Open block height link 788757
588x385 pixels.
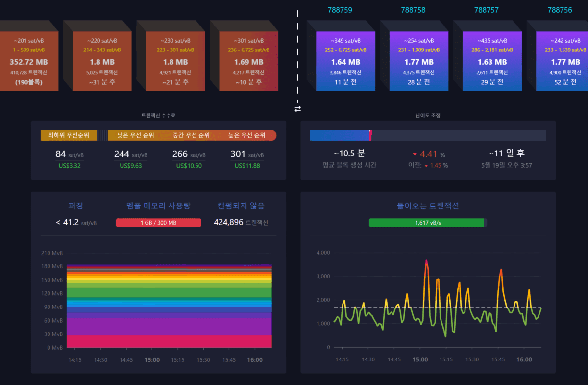pos(487,10)
